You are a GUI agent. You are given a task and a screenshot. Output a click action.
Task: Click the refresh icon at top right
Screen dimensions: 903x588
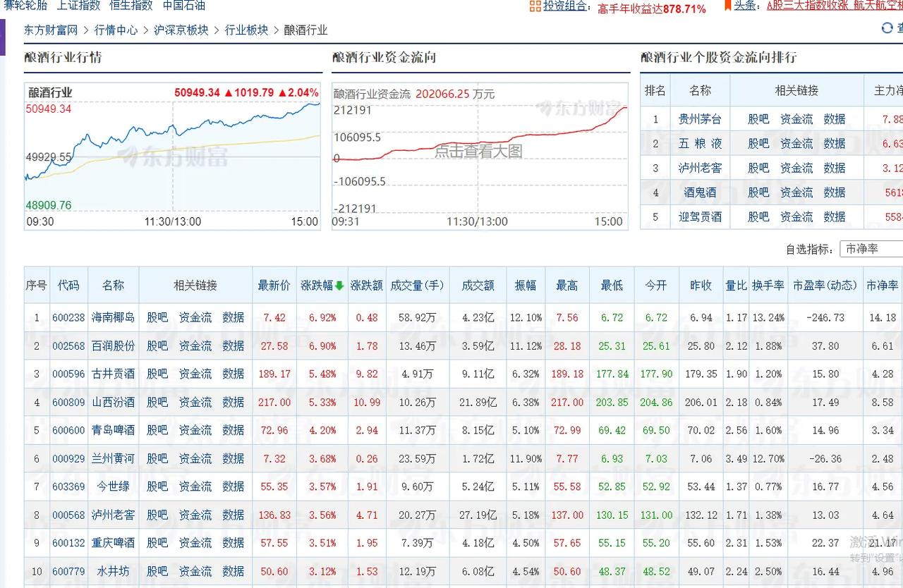[x=887, y=28]
